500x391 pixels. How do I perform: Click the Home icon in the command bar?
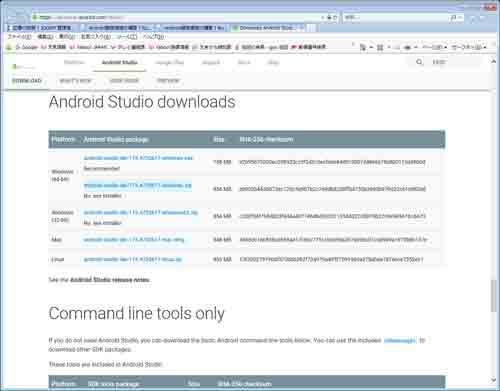click(x=363, y=48)
